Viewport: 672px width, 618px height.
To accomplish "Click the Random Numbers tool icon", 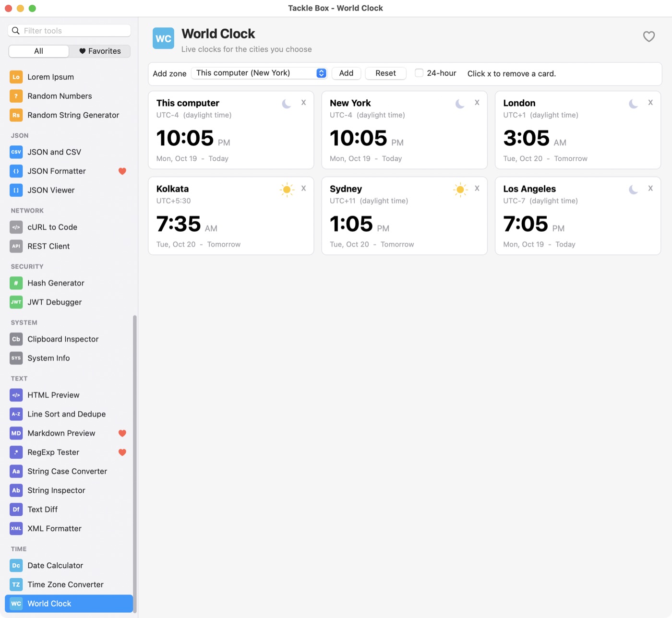I will (16, 96).
